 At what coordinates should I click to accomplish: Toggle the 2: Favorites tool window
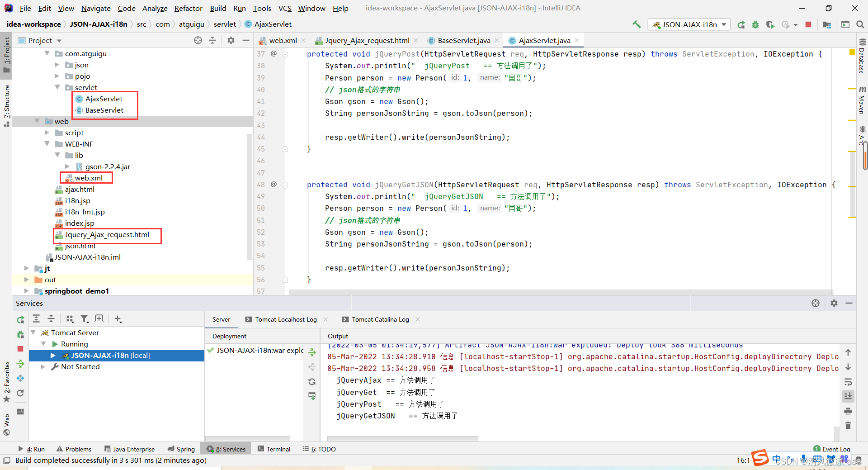pyautogui.click(x=7, y=382)
